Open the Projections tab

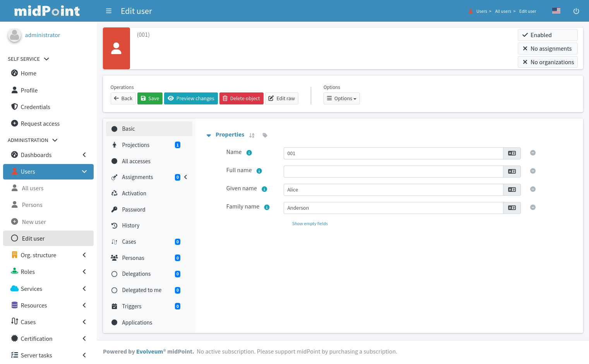(135, 145)
